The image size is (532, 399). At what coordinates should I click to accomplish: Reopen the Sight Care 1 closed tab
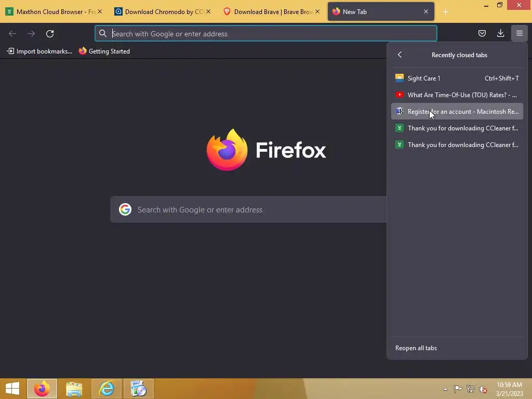(x=457, y=78)
